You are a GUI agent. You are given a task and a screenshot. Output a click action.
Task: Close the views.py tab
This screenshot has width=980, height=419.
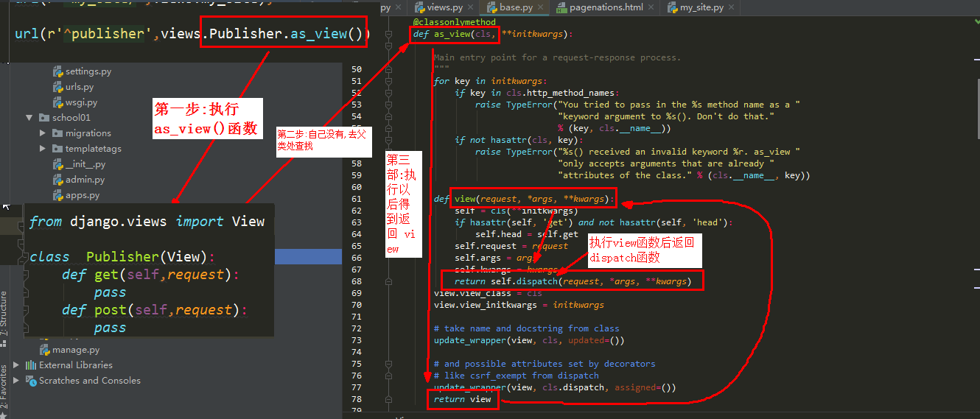click(470, 7)
